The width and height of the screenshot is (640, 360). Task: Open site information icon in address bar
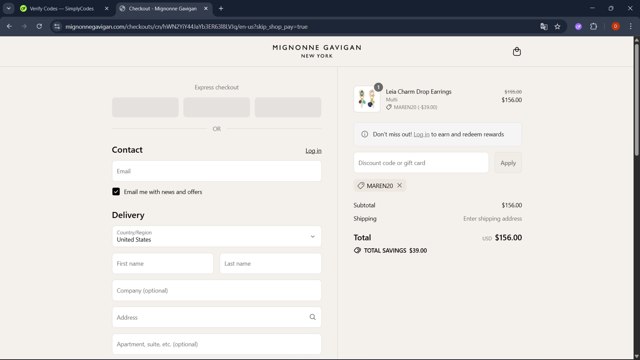coord(57,27)
